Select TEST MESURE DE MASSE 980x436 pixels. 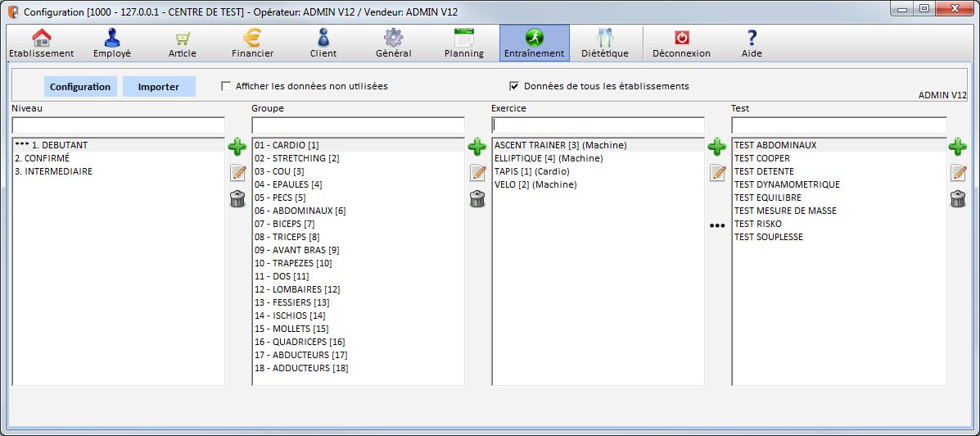(838, 211)
